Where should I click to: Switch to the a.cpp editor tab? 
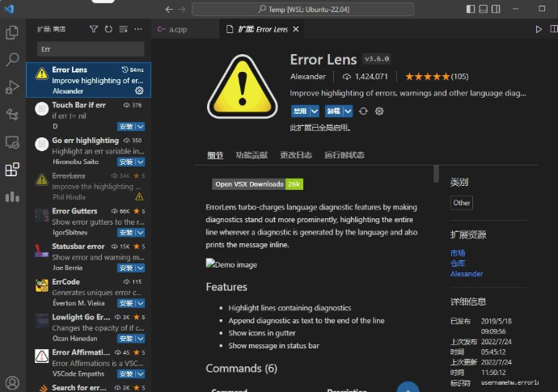point(185,29)
